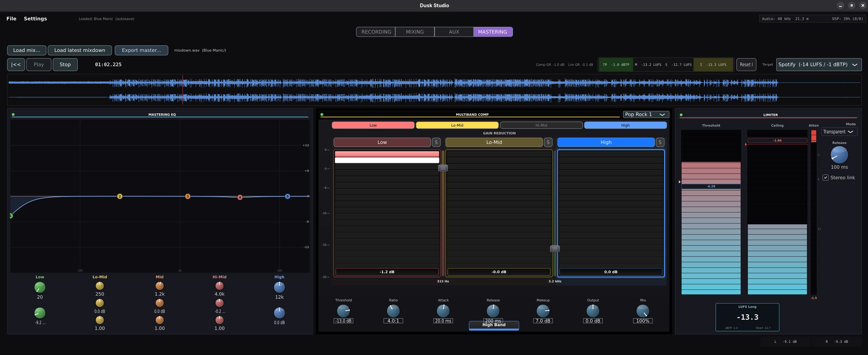Click the limiter Release knob
Image resolution: width=868 pixels, height=355 pixels.
[x=839, y=155]
